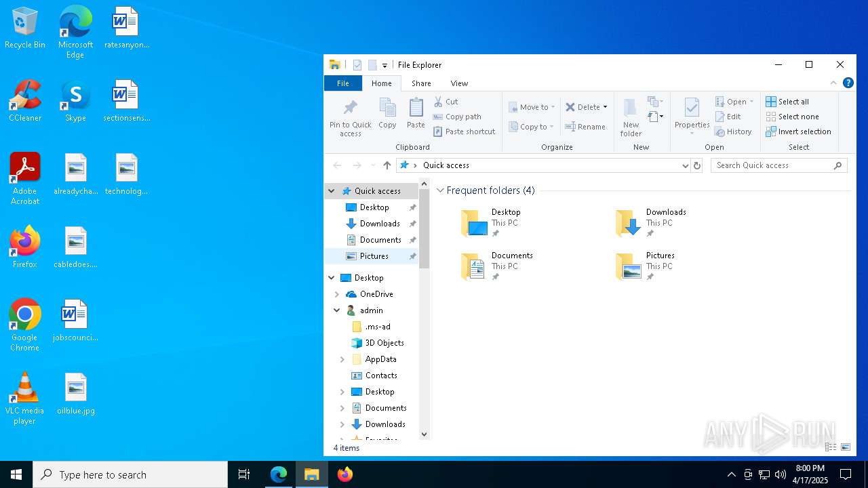Viewport: 868px width, 488px height.
Task: Click the History command
Action: coord(733,131)
